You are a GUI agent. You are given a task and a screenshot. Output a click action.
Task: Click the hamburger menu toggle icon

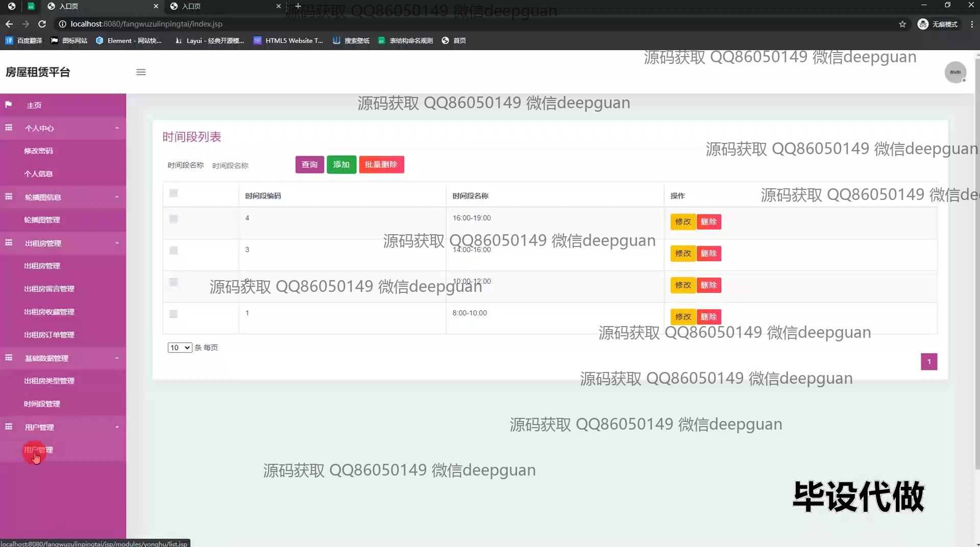click(x=141, y=72)
